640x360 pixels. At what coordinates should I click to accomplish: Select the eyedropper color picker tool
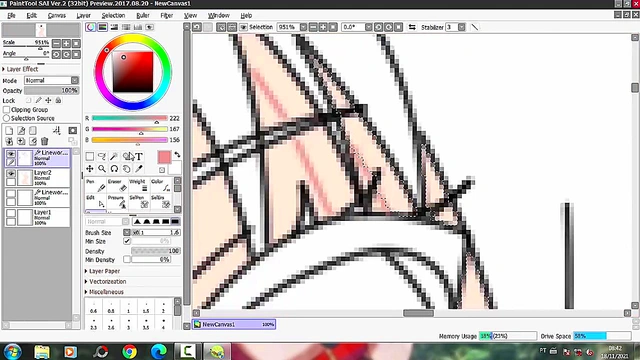tap(139, 169)
